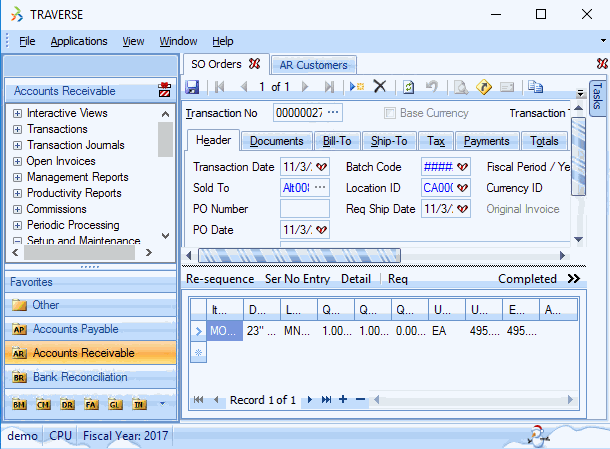This screenshot has height=449, width=610.
Task: Open the CM module icon
Action: pyautogui.click(x=43, y=405)
